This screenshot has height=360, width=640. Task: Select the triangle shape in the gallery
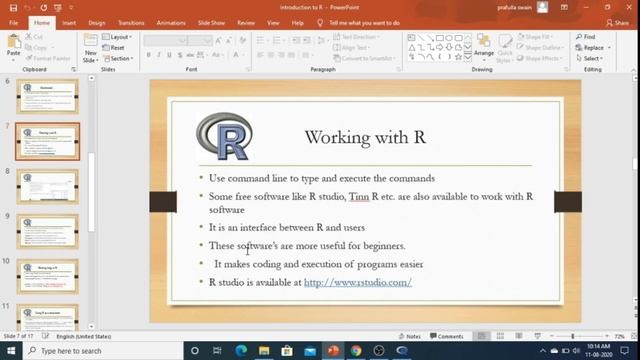[x=411, y=48]
